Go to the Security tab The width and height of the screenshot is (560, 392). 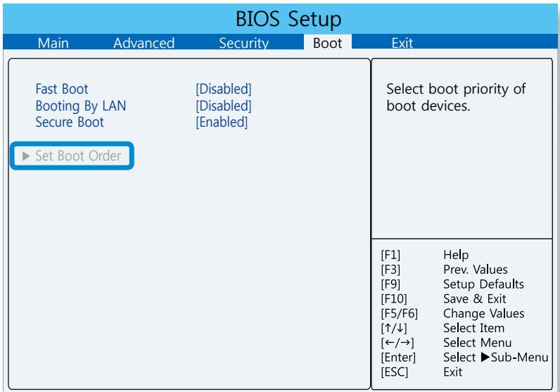point(244,44)
